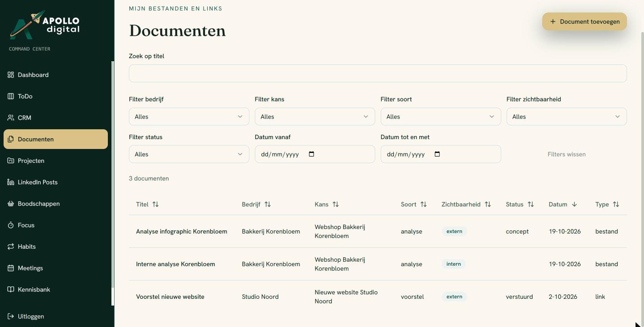Viewport: 644px width, 327px height.
Task: Click the Document toevoegen button
Action: (x=584, y=21)
